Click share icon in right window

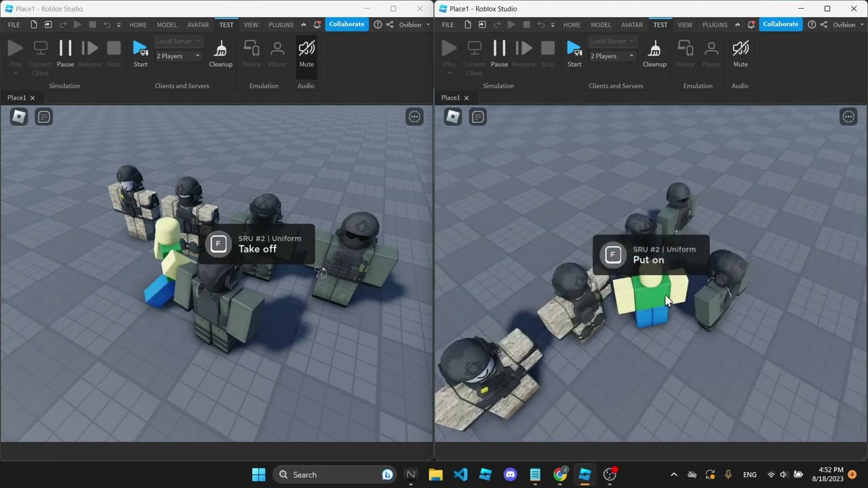[x=824, y=25]
